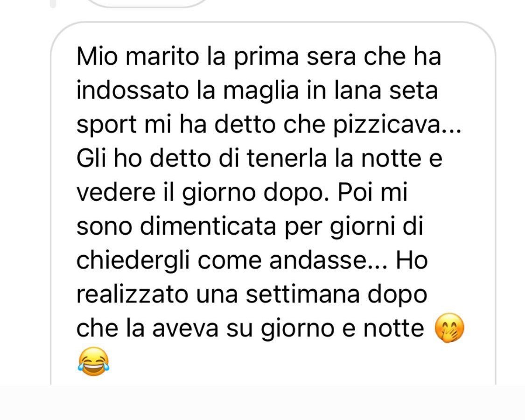Click the phrase "giorno e notte"
Image resolution: width=525 pixels, height=420 pixels.
click(342, 329)
